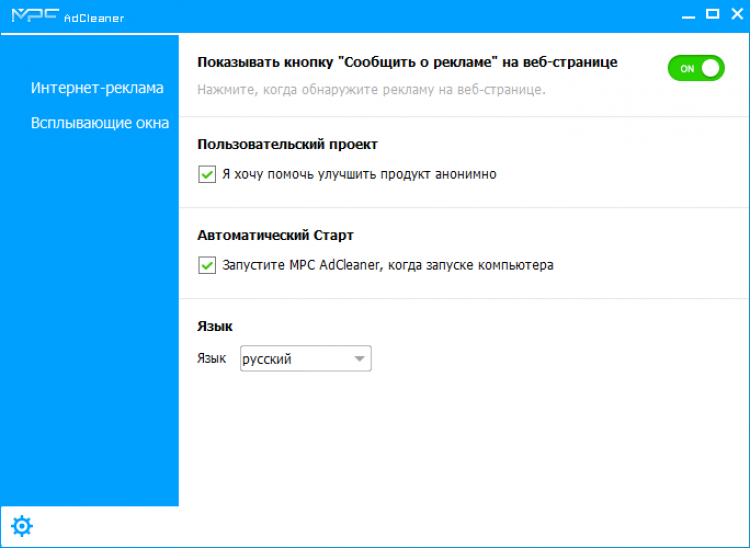Viewport: 750px width, 548px height.
Task: Uncheck "Запустите MPC AdCleaner" autostart checkbox
Action: click(207, 265)
